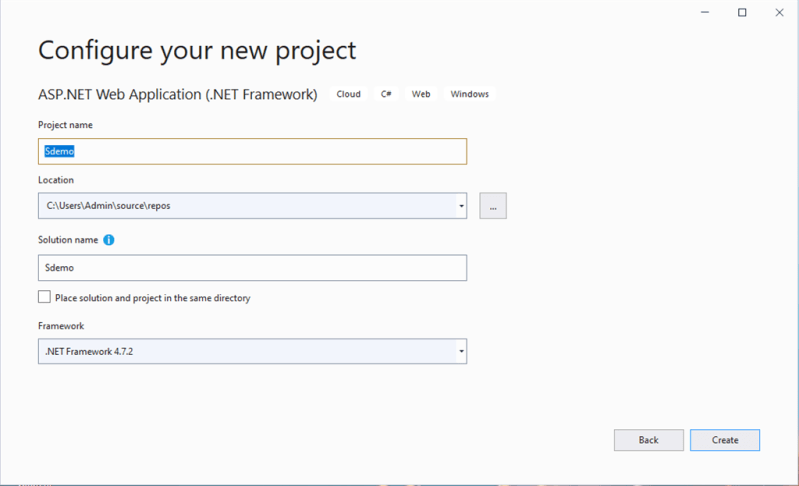Click the Cloud tag badge
The width and height of the screenshot is (799, 486).
point(348,94)
